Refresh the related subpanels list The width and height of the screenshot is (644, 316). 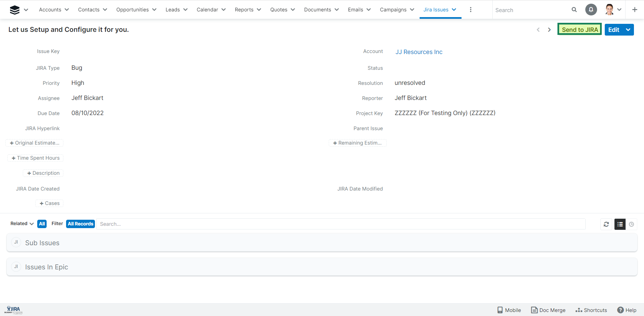[x=606, y=224]
